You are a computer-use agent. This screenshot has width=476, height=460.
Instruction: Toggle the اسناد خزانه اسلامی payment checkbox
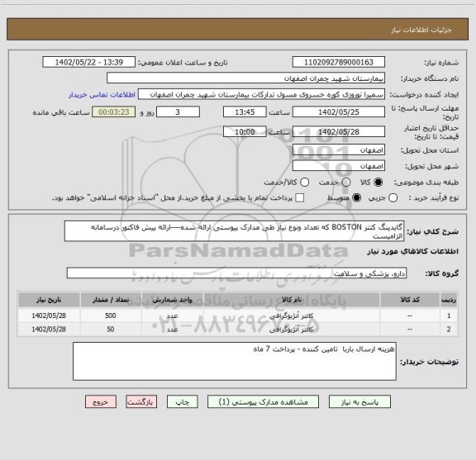(300, 198)
